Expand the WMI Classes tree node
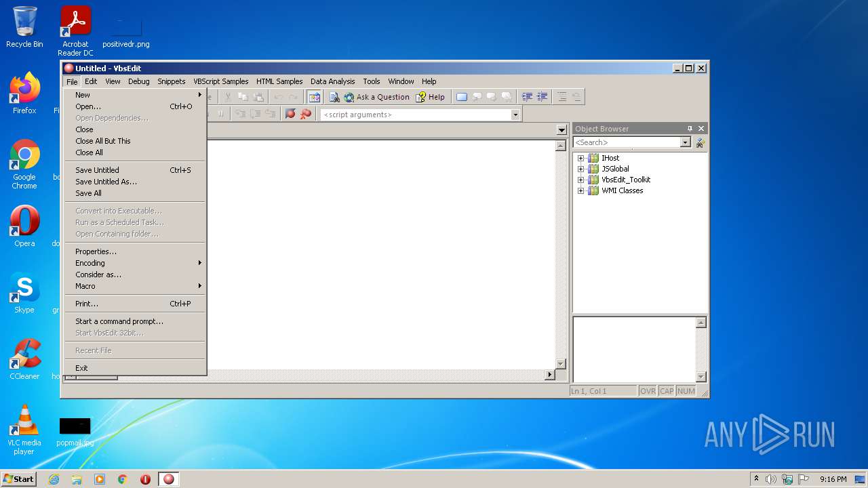 [x=580, y=190]
